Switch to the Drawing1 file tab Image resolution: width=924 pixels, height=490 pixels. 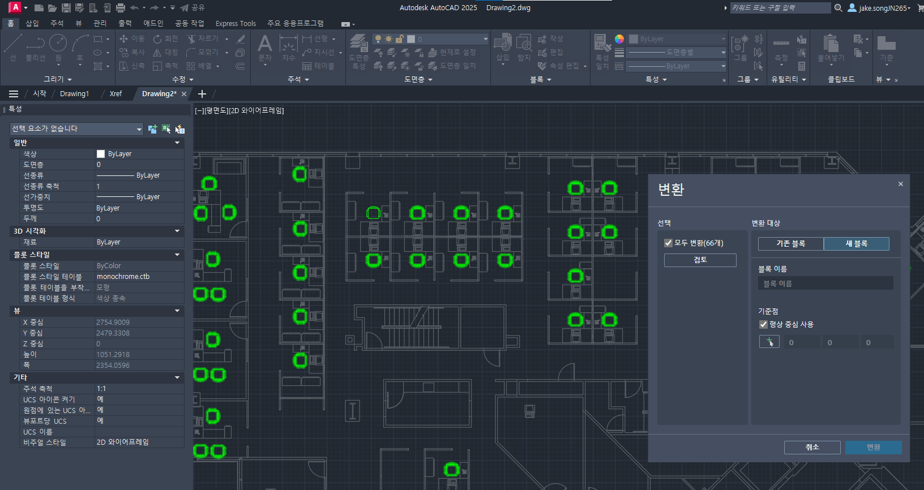pyautogui.click(x=74, y=94)
